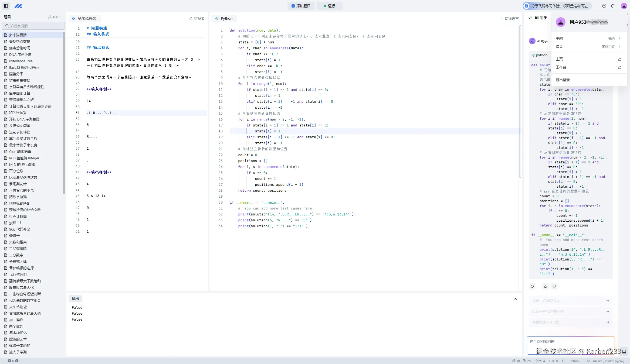Viewport: 630px width, 364px height.
Task: Click the add problem button
Action: 301,6
